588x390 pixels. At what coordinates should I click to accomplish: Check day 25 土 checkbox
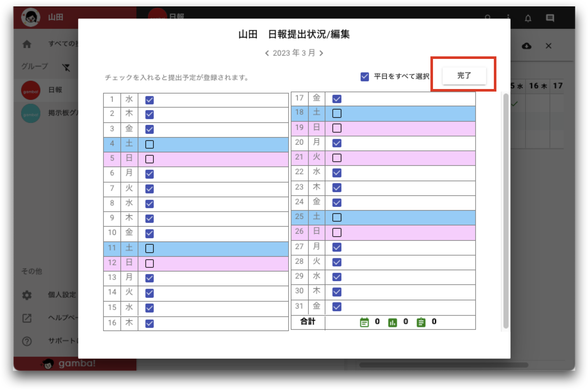(337, 217)
